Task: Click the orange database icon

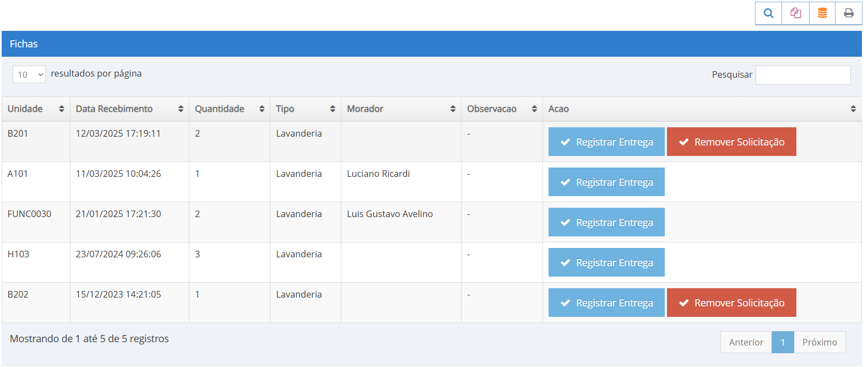Action: pos(822,13)
